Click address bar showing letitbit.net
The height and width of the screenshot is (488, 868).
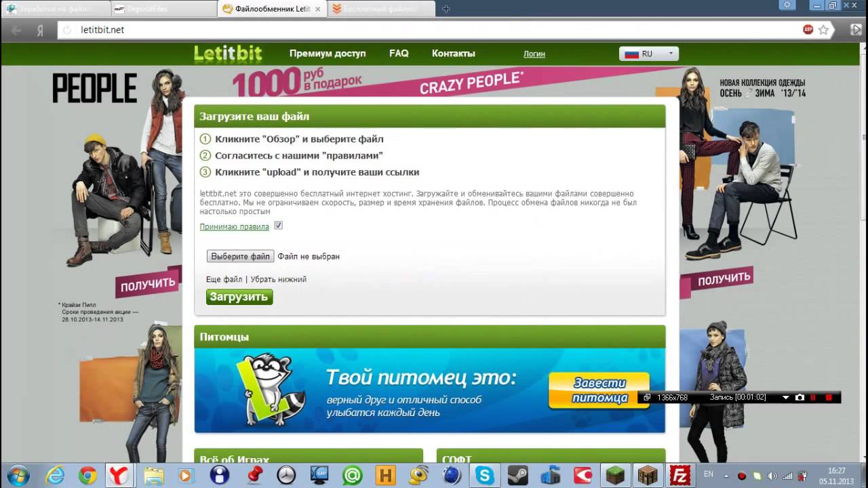point(434,30)
